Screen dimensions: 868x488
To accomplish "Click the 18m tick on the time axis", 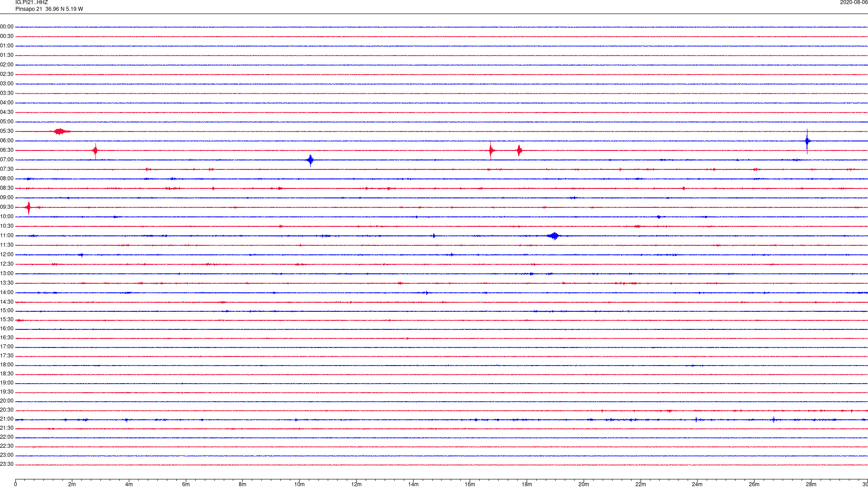I will 527,484.
